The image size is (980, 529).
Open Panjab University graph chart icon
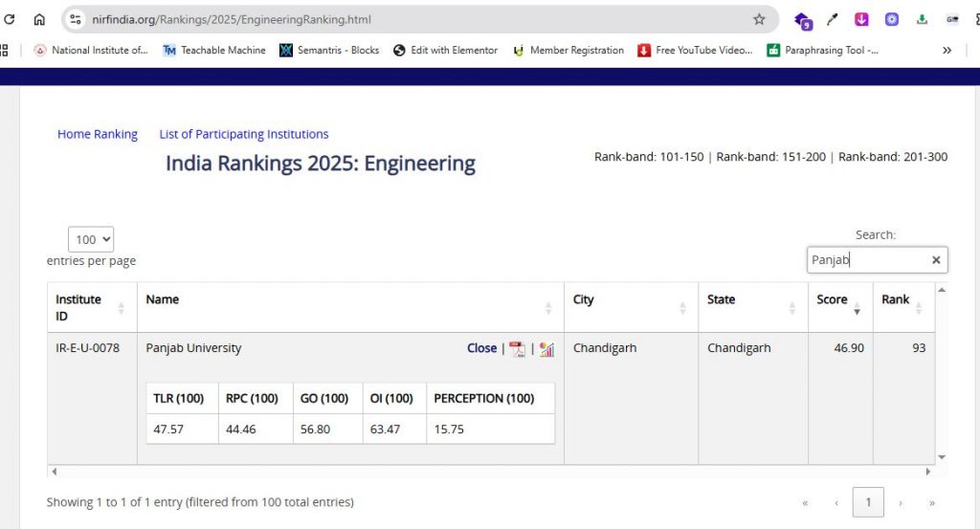click(546, 349)
